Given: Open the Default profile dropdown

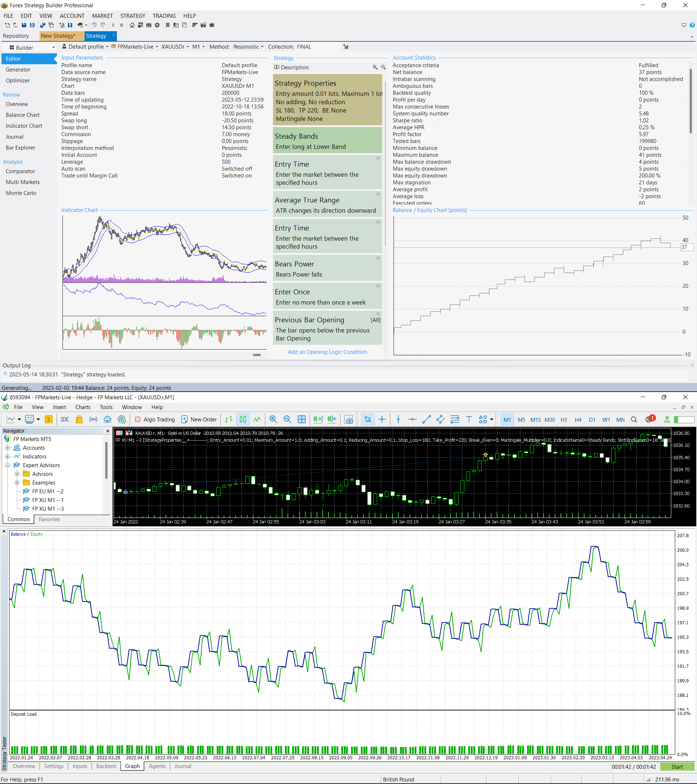Looking at the screenshot, I should 85,47.
